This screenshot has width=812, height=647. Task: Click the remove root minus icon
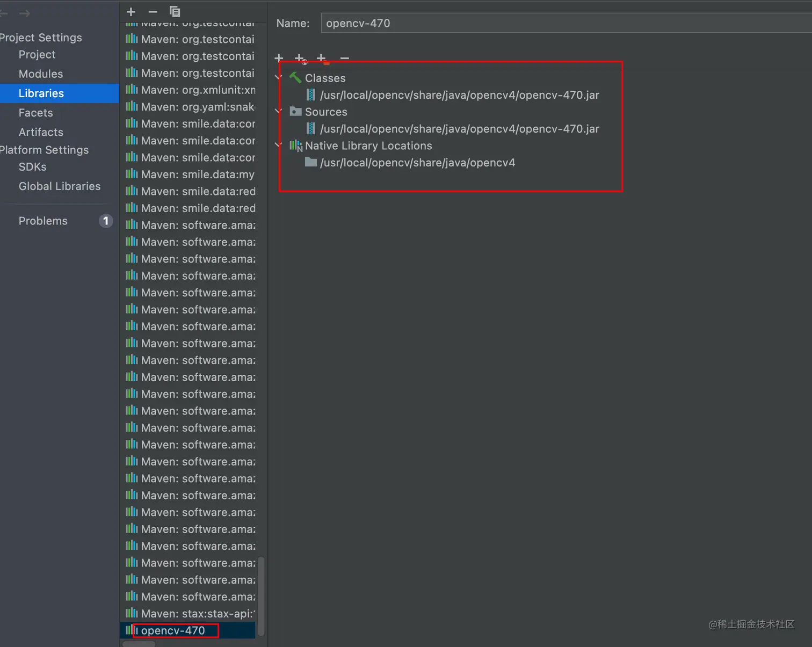345,58
